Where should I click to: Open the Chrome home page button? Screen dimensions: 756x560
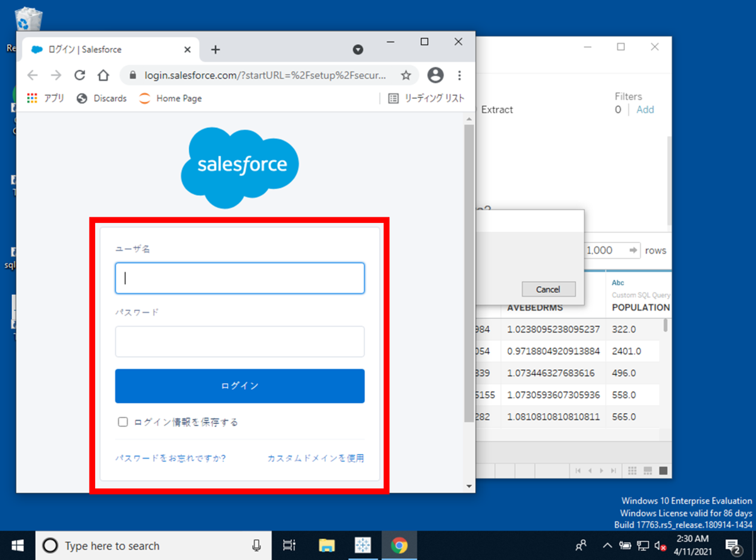(103, 76)
